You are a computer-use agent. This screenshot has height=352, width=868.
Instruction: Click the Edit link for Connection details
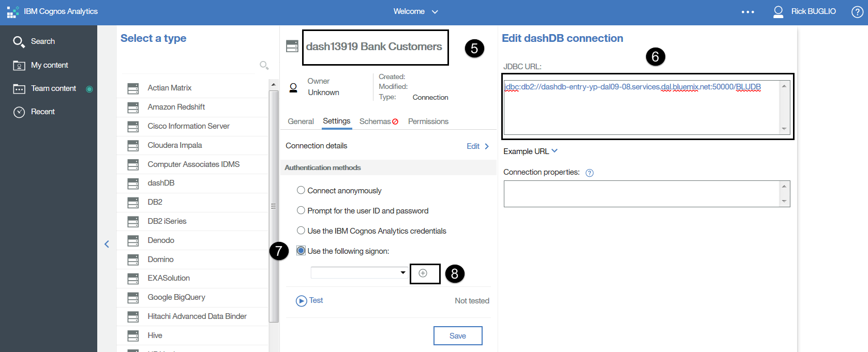(x=473, y=146)
